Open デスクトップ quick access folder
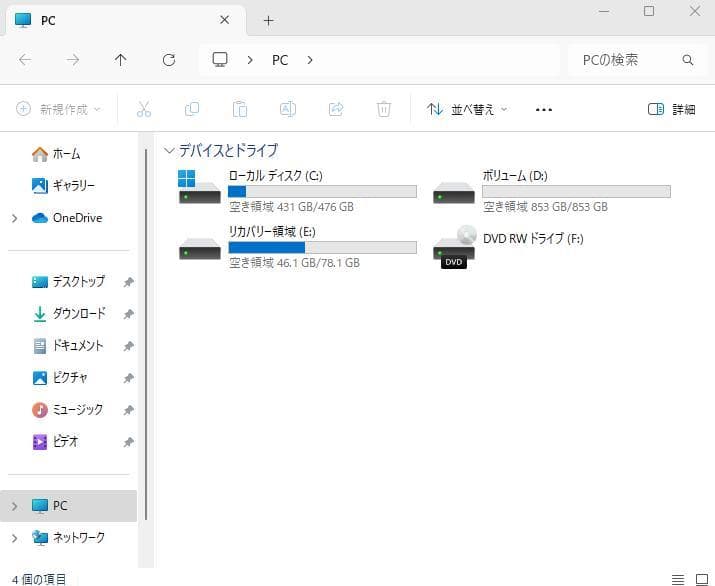Image resolution: width=715 pixels, height=586 pixels. click(68, 281)
